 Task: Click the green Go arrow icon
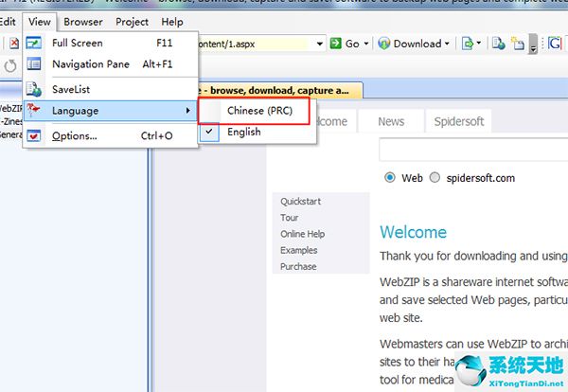336,44
